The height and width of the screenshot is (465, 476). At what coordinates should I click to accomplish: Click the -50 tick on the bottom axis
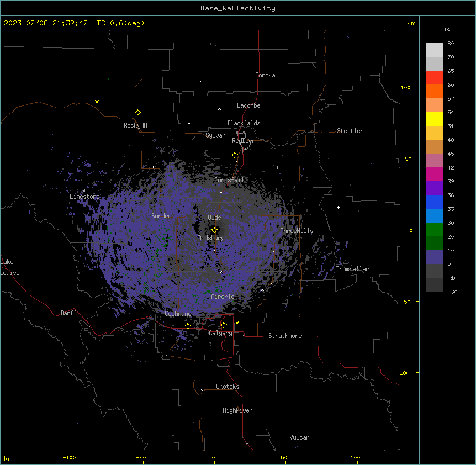tap(141, 457)
